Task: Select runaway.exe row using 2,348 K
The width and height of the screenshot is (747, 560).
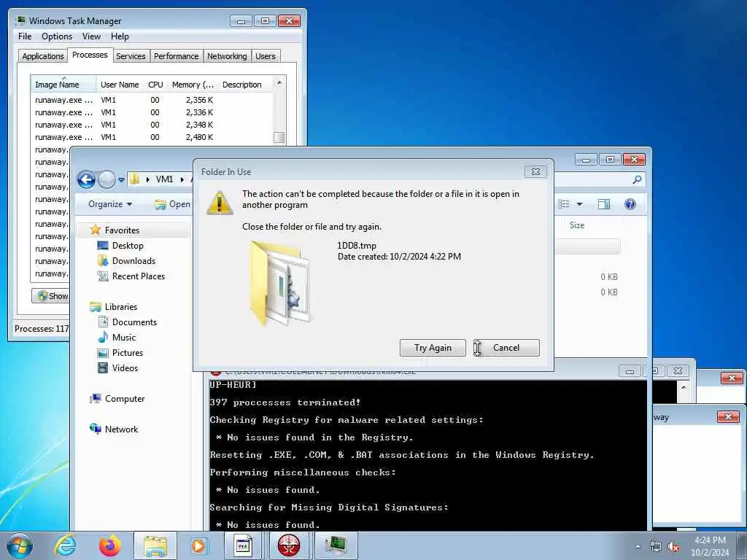Action: coord(152,125)
